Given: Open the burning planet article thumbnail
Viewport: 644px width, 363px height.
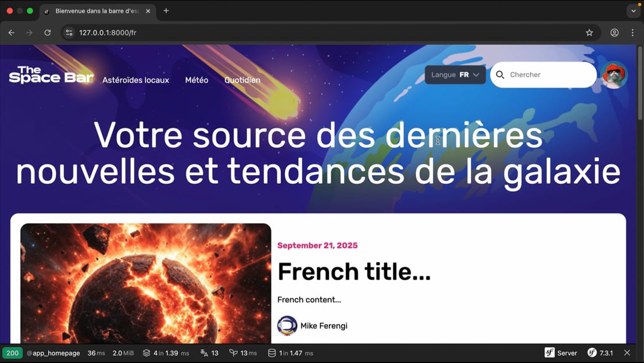Looking at the screenshot, I should tap(146, 283).
